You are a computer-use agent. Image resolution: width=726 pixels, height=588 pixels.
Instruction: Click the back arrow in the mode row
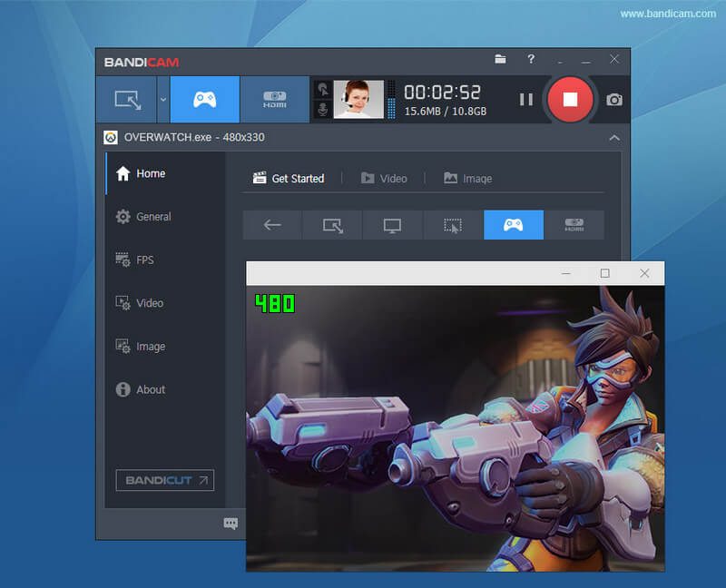pyautogui.click(x=271, y=224)
